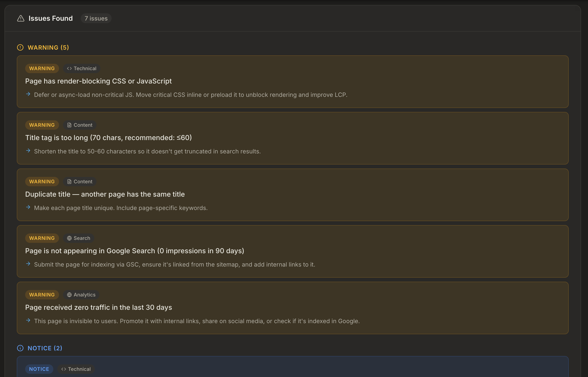Click the WARNING (5) section heading
588x377 pixels.
click(x=48, y=47)
